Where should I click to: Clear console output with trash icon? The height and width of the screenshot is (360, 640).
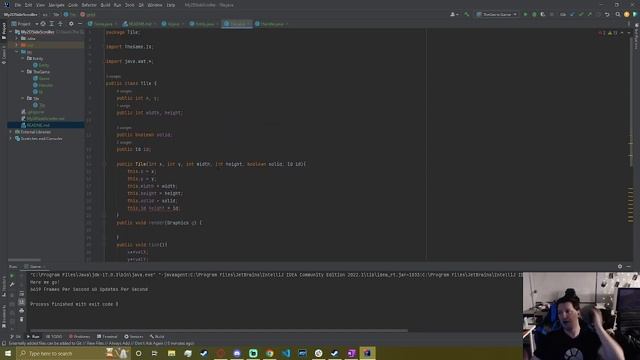22,319
